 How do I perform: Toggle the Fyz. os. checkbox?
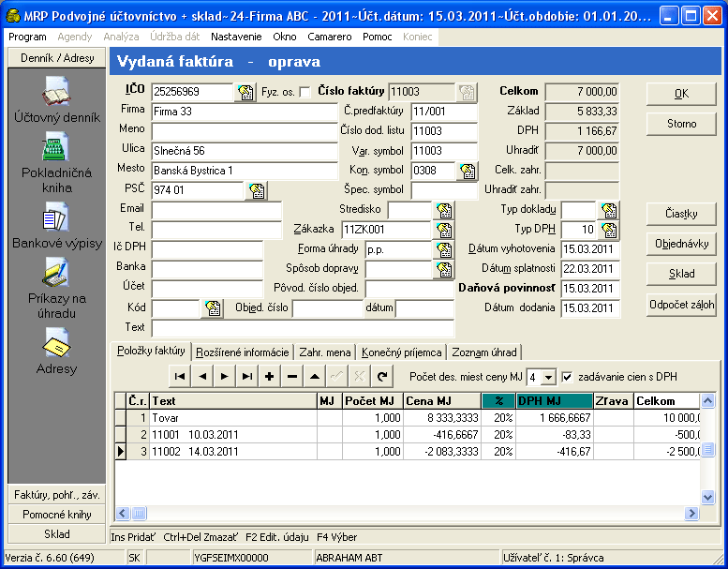[x=305, y=92]
